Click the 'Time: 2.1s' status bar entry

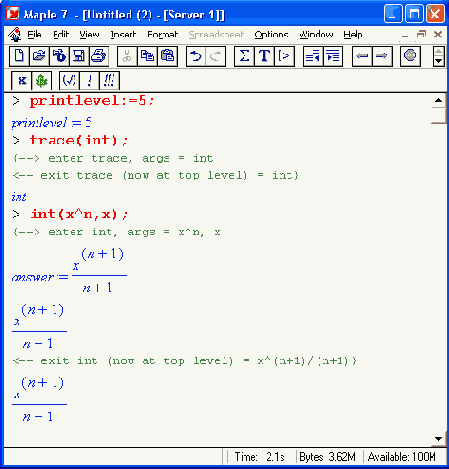(x=259, y=457)
